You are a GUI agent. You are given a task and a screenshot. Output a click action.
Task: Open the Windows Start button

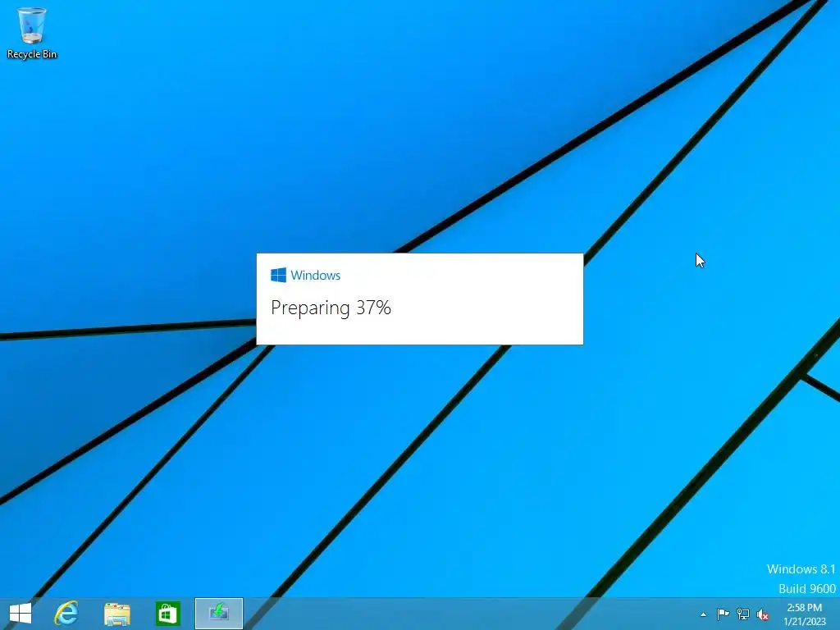[x=21, y=614]
